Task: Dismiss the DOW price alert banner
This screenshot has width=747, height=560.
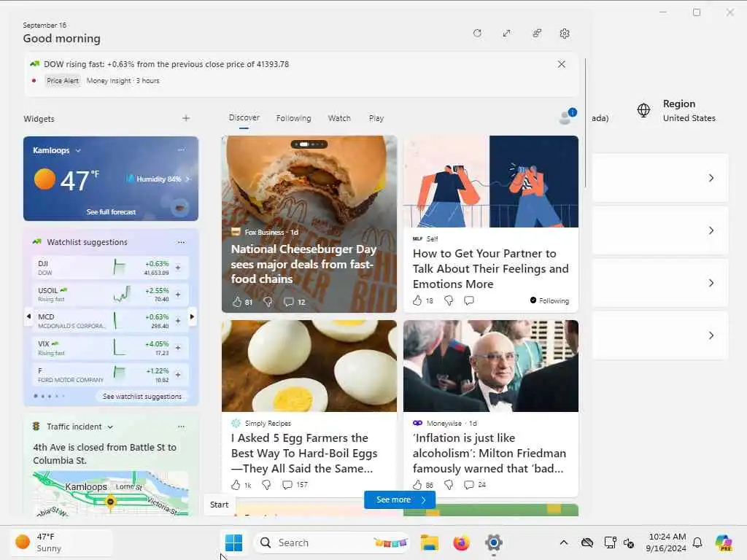Action: 561,64
